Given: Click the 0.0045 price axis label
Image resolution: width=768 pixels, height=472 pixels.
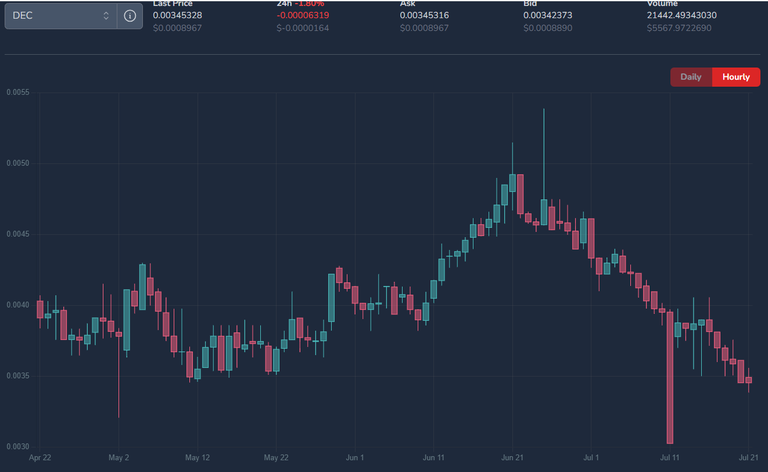Looking at the screenshot, I should 18,235.
